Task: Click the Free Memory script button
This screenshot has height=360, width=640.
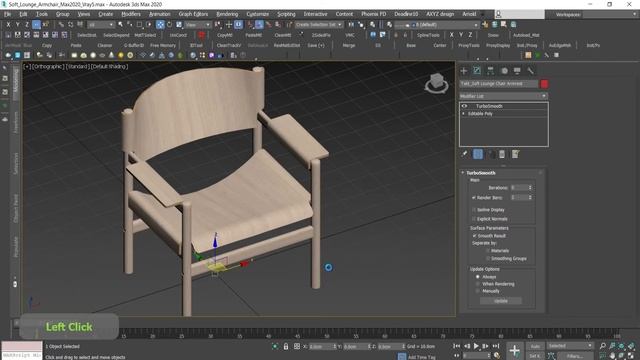Action: tap(162, 45)
